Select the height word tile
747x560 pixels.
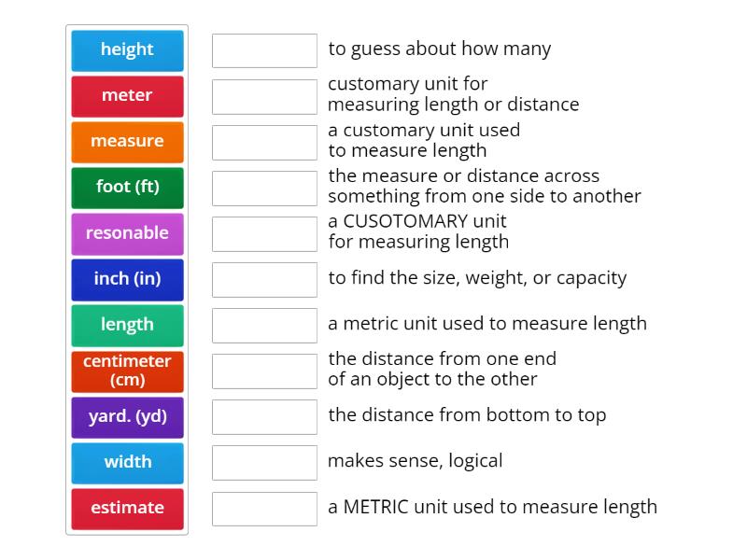pos(127,50)
